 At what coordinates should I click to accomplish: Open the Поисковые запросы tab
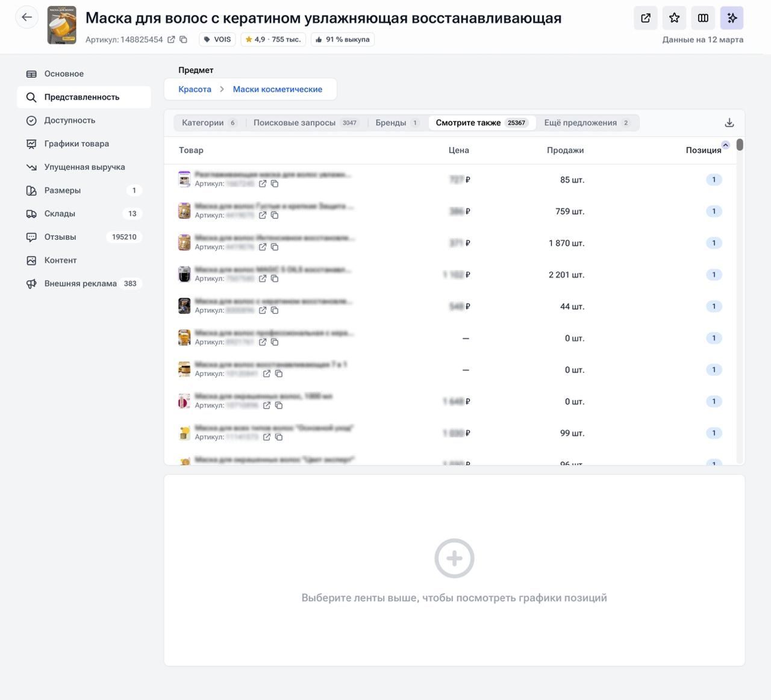(x=305, y=123)
